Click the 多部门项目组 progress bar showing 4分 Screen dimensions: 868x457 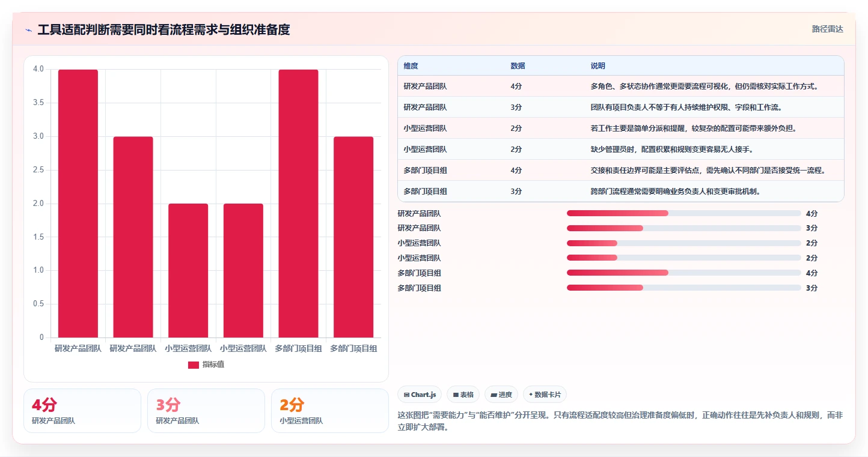click(x=683, y=273)
